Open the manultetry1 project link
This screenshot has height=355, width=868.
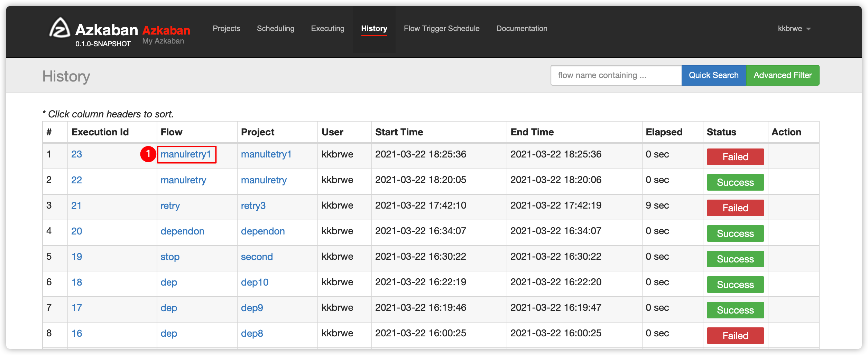[266, 154]
